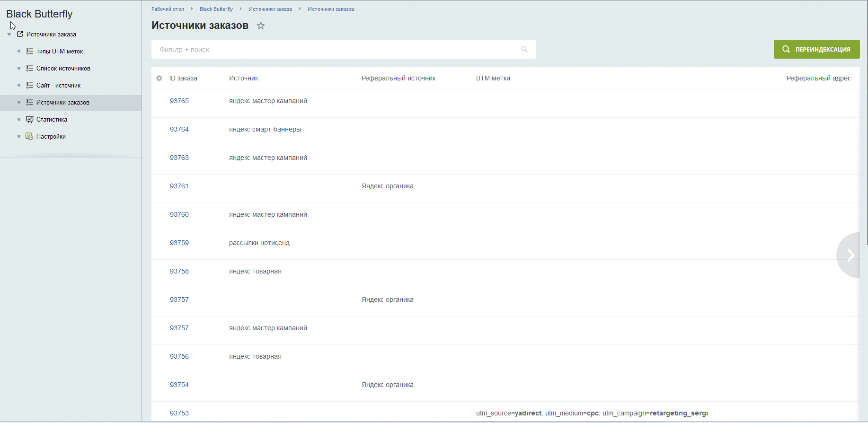Go to Рабочий стол breadcrumb
This screenshot has width=868, height=423.
point(168,9)
